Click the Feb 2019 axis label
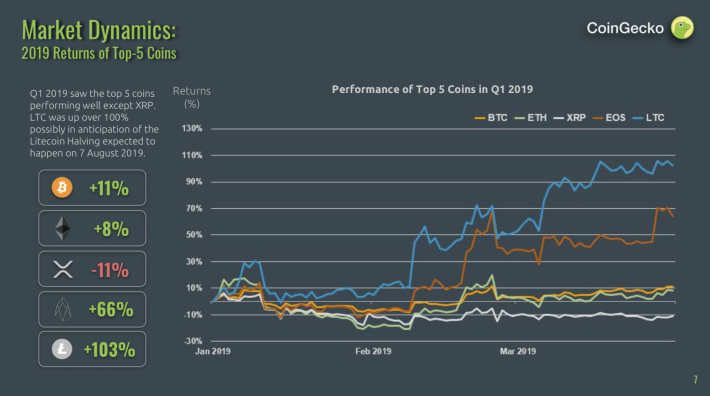 point(373,351)
